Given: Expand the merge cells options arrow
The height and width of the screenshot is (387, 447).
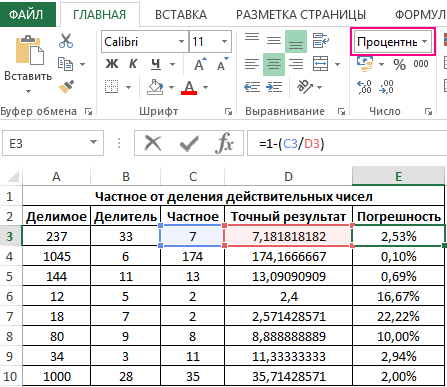Looking at the screenshot, I should point(337,64).
